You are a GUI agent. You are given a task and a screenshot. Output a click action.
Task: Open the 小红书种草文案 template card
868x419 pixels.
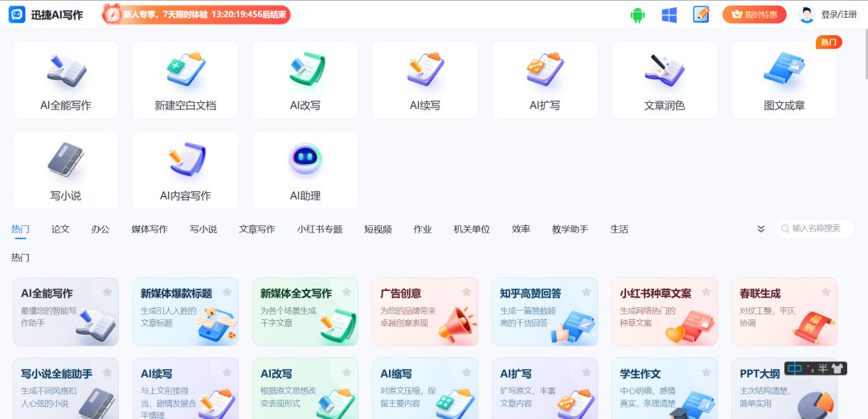(665, 312)
